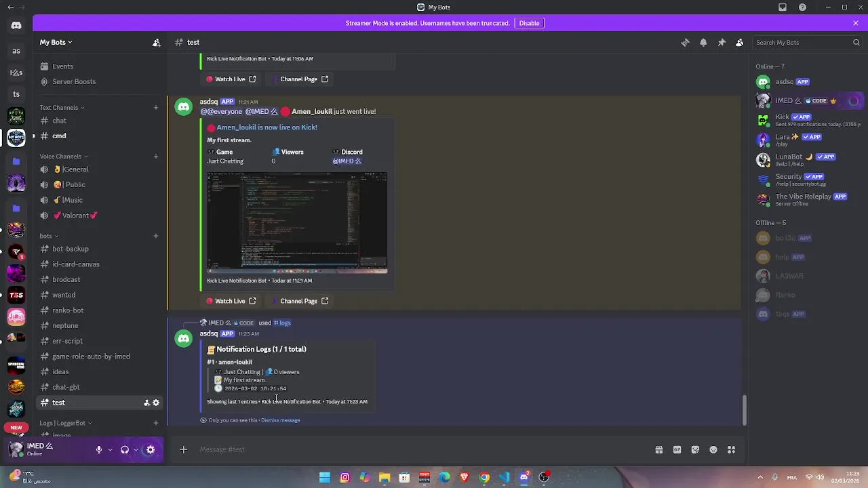The image size is (868, 488).
Task: Open the game-role-auto-by-imed channel
Action: click(x=98, y=357)
